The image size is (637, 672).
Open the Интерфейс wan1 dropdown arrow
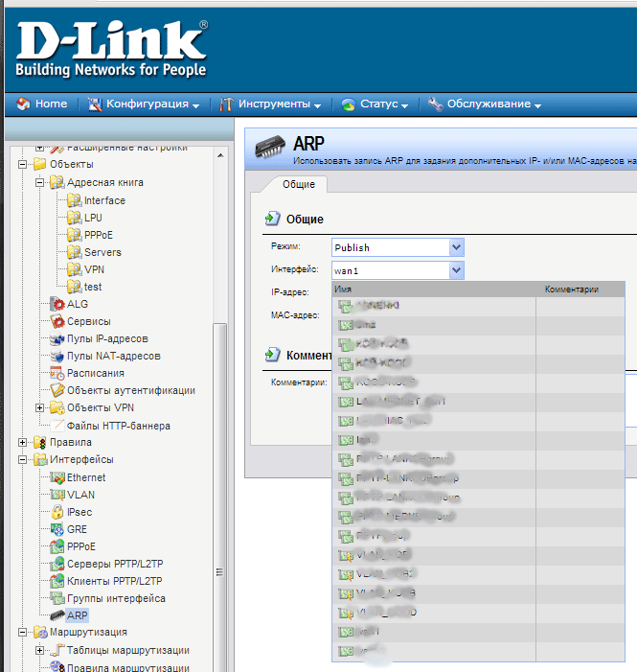click(456, 270)
